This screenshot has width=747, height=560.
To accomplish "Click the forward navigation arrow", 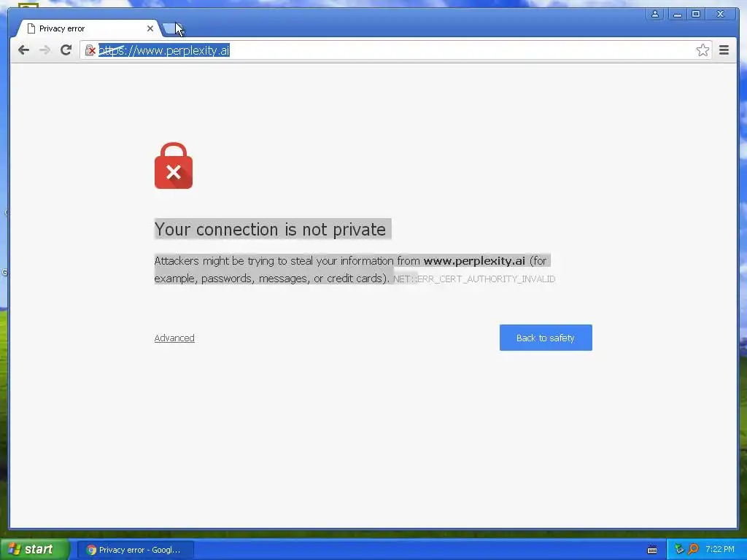I will (44, 50).
